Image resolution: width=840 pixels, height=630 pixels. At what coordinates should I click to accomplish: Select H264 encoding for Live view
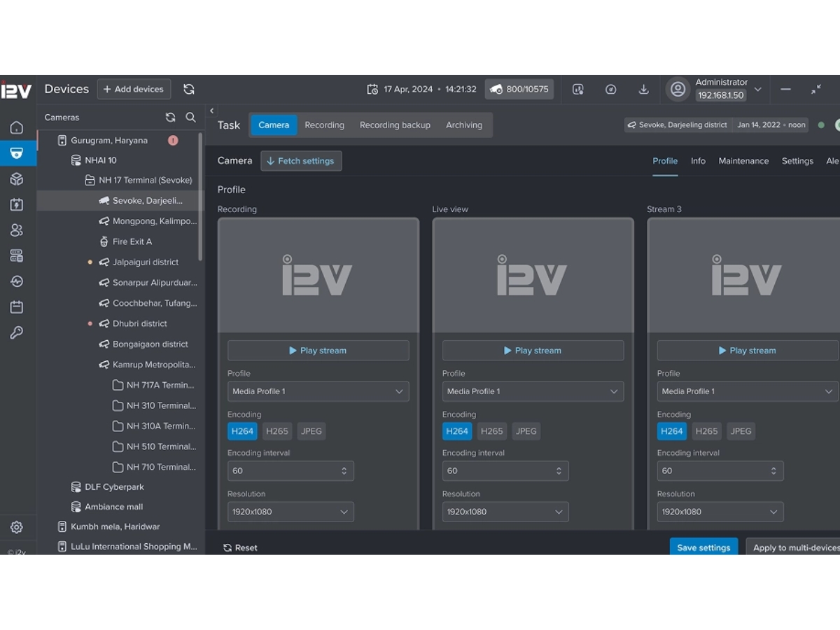point(457,431)
